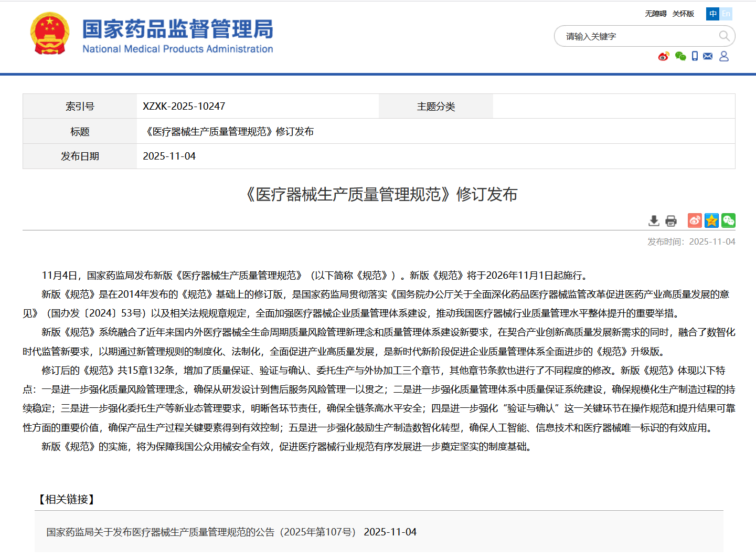Open the email subscription icon in the header
Viewport: 756px width, 558px height.
(708, 56)
